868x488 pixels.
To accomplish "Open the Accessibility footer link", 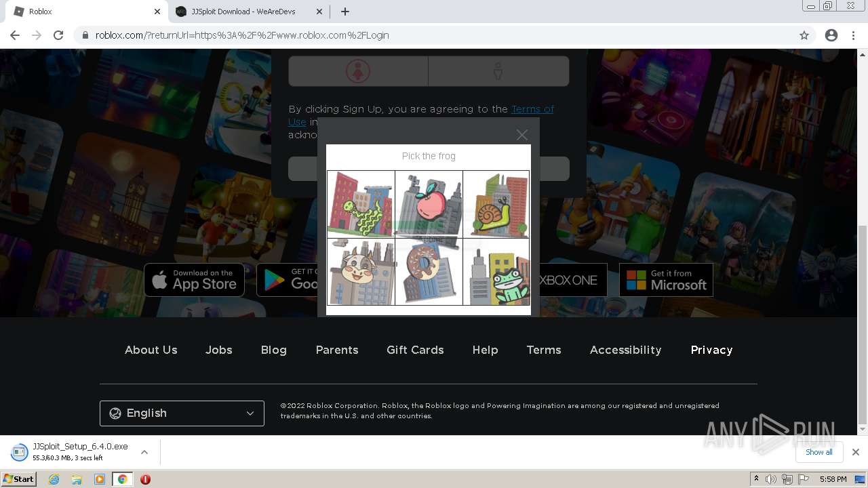I will (x=625, y=350).
